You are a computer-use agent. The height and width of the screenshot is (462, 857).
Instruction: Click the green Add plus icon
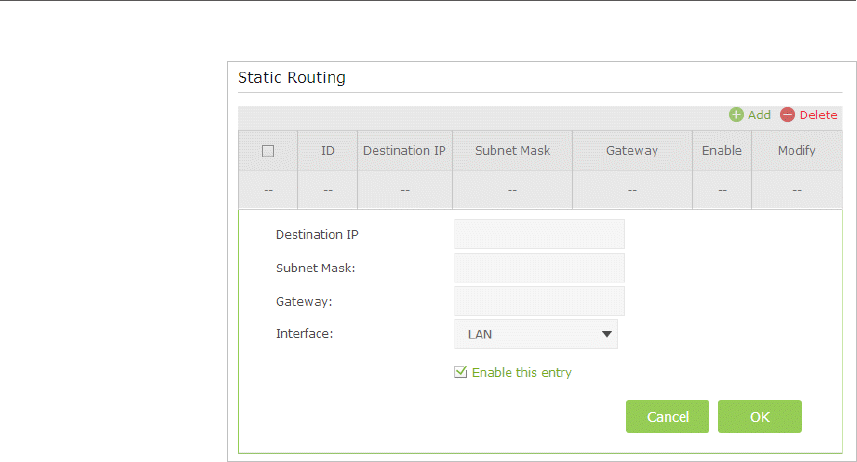pos(736,115)
